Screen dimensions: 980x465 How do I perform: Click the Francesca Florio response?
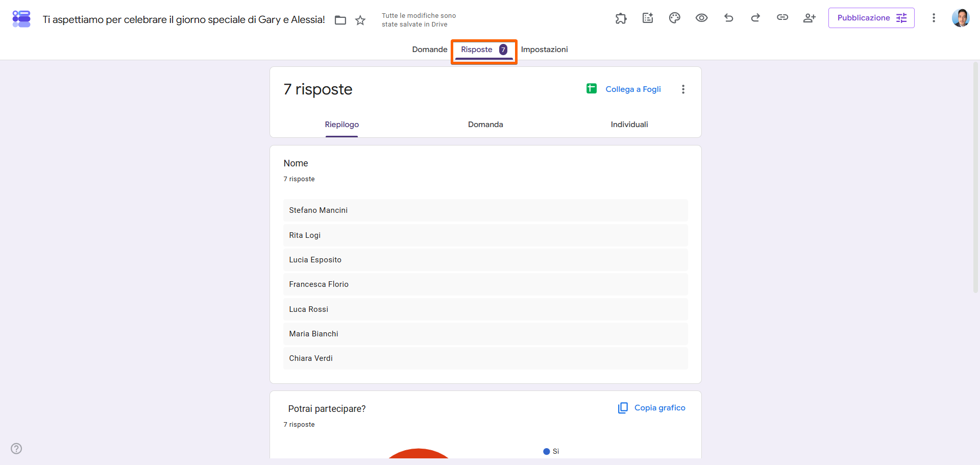485,284
